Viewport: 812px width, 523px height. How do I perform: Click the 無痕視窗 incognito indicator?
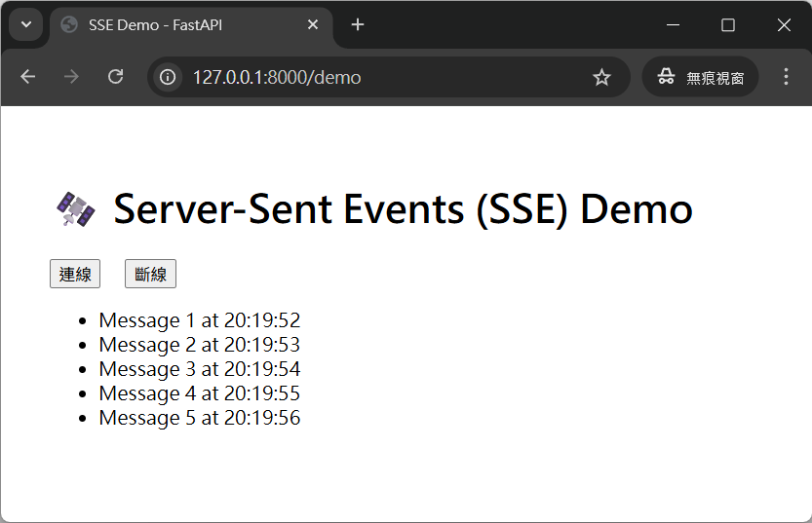[x=700, y=77]
